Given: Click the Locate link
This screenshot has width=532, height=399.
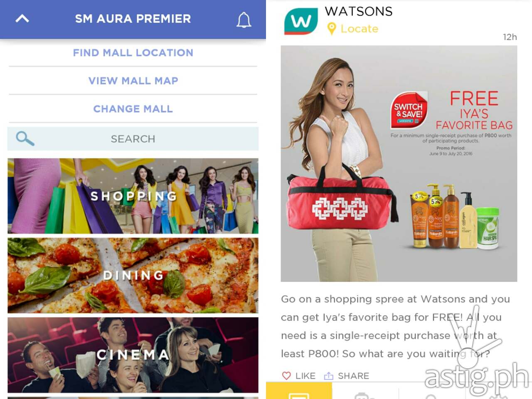Looking at the screenshot, I should point(360,29).
